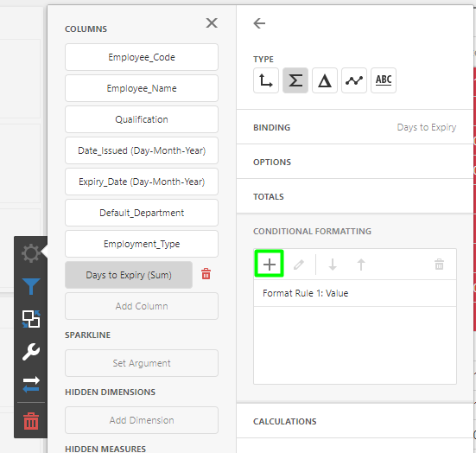This screenshot has height=453, width=476.
Task: Open the interactivity squares icon in the sidebar
Action: point(30,319)
